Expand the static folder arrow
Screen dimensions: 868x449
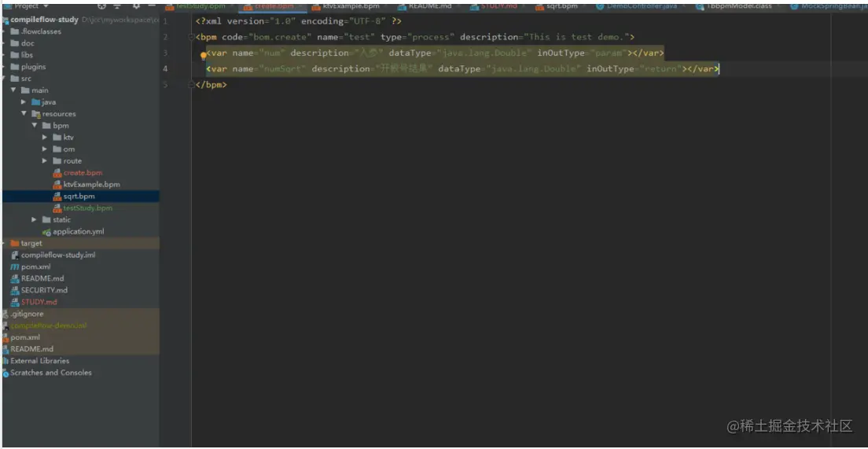(x=34, y=220)
